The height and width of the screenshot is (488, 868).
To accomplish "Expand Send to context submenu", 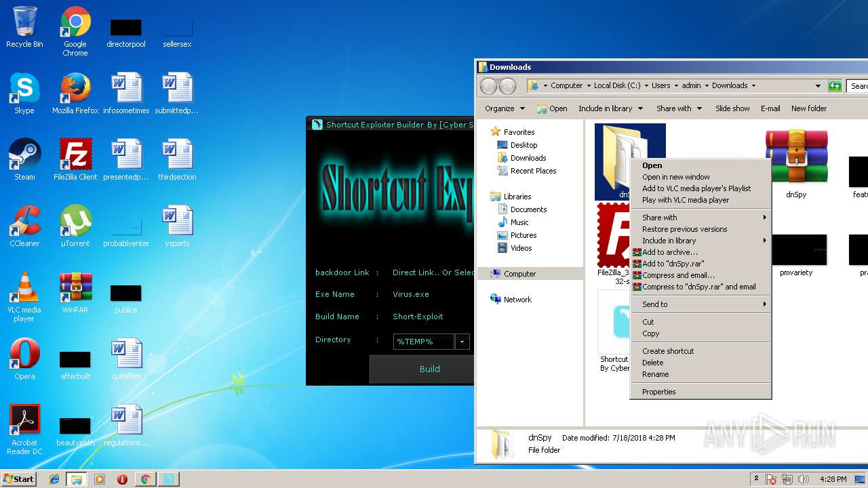I will pos(701,304).
